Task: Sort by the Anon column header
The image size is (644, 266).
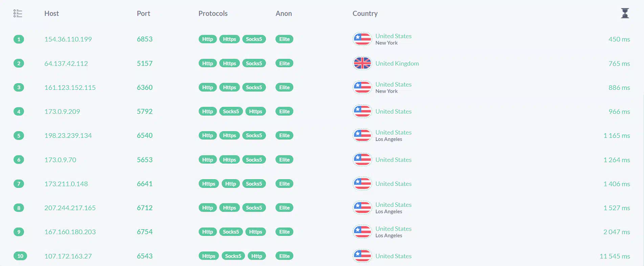Action: coord(284,14)
